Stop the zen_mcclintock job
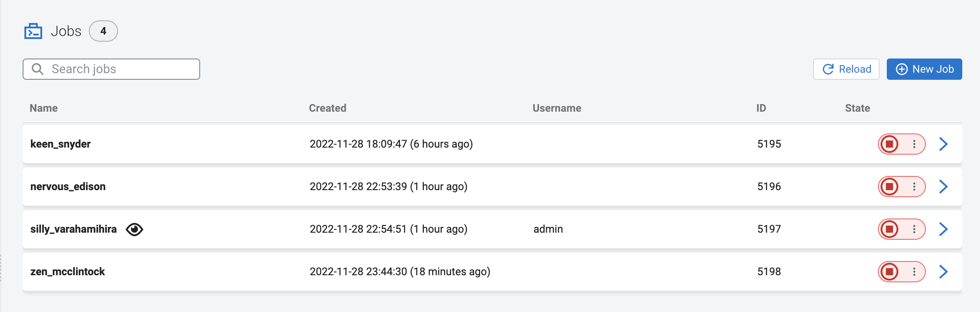 click(x=889, y=272)
